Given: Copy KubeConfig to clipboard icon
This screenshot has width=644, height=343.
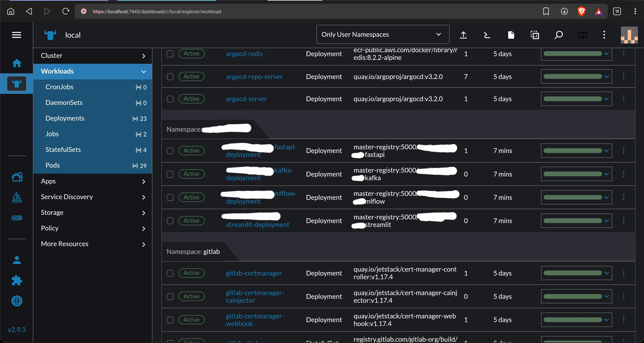Looking at the screenshot, I should [535, 35].
